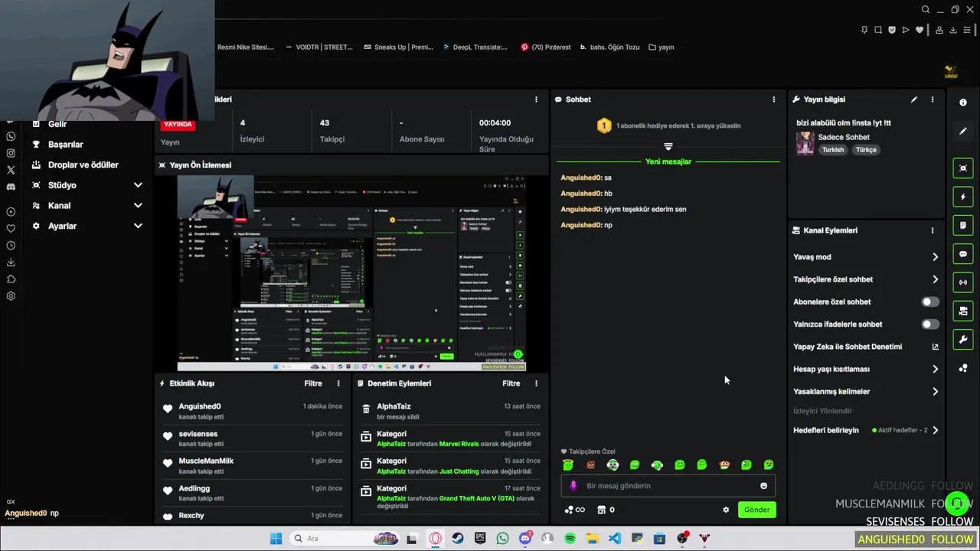
Task: Open Discord in the browser sidebar
Action: (11, 187)
